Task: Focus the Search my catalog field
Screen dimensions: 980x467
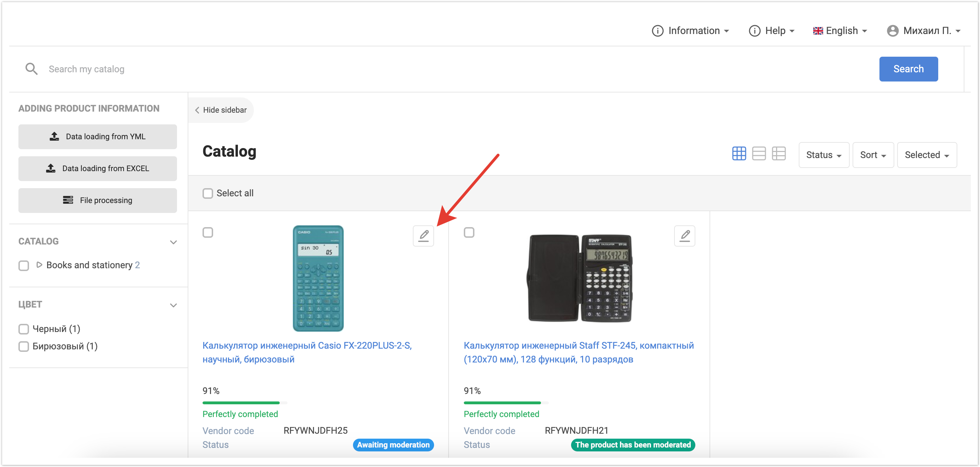Action: (456, 69)
